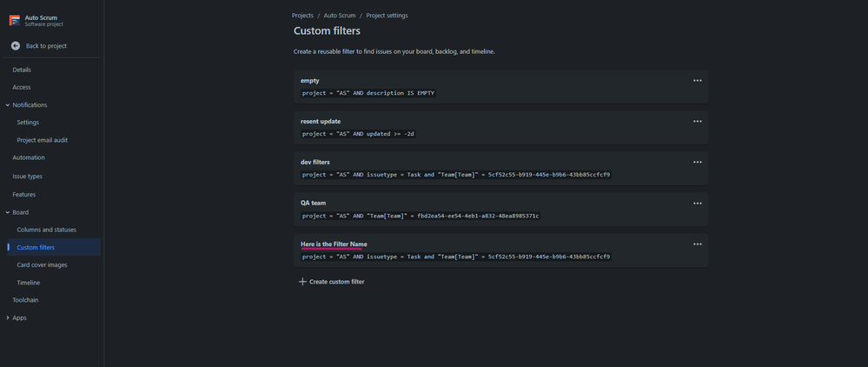The width and height of the screenshot is (868, 367).
Task: Click the 'Here is the Filter Name' title
Action: (334, 244)
